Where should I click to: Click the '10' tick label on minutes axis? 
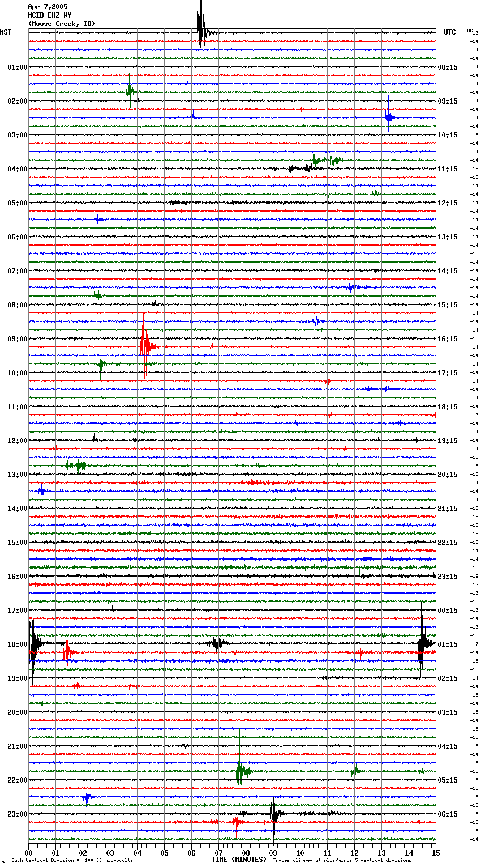point(300,853)
